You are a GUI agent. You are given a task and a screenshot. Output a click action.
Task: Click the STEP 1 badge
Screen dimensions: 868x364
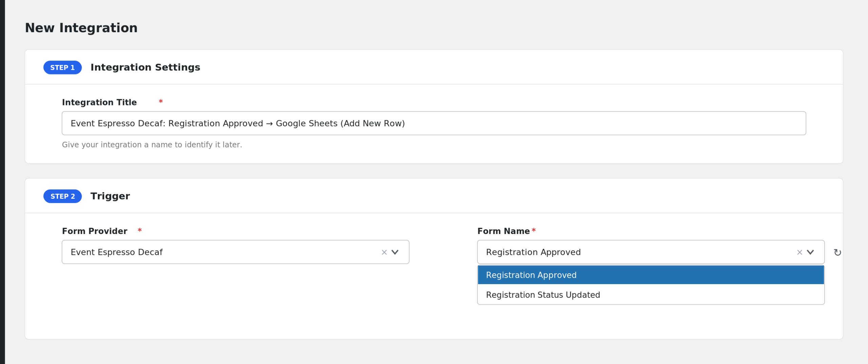point(62,67)
